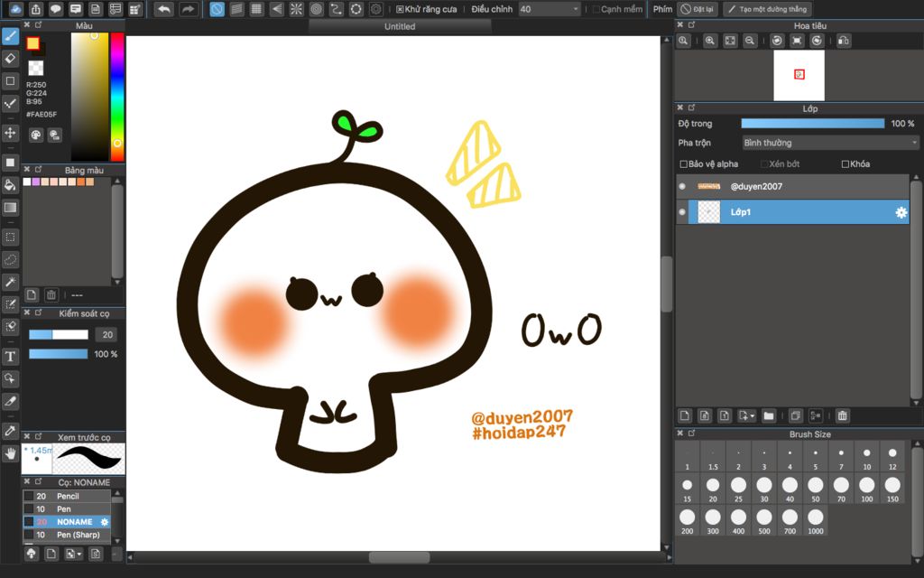
Task: Select the Move tool
Action: tap(11, 133)
